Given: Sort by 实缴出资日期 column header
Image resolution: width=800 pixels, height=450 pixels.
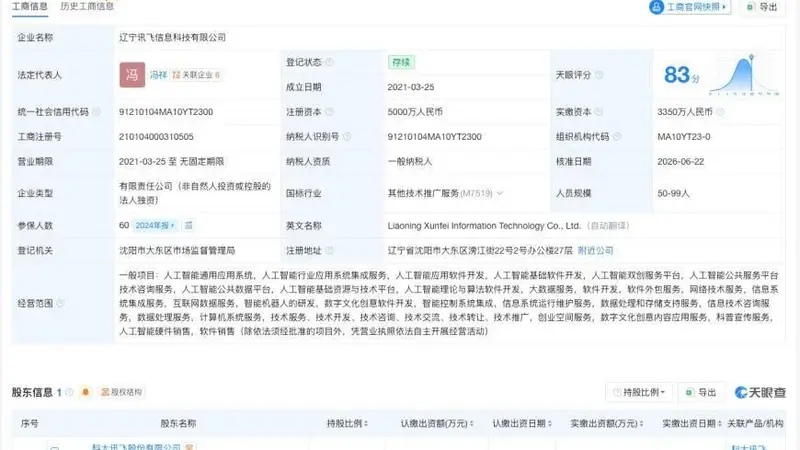Looking at the screenshot, I should coord(691,423).
